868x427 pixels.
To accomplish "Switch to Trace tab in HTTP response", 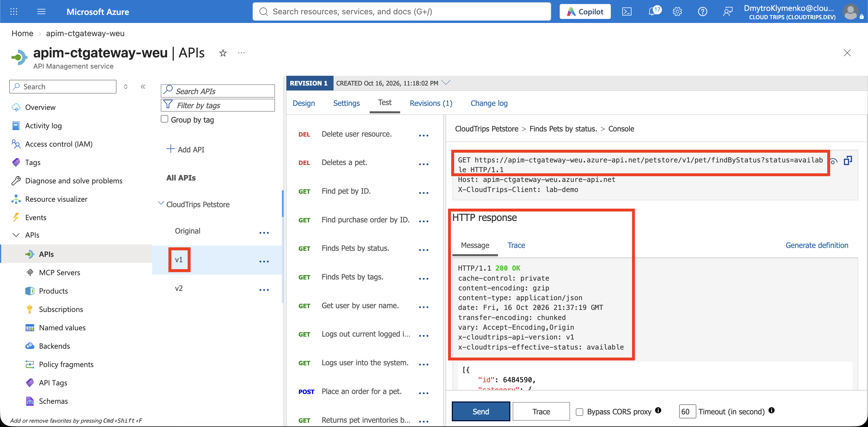I will [x=516, y=245].
